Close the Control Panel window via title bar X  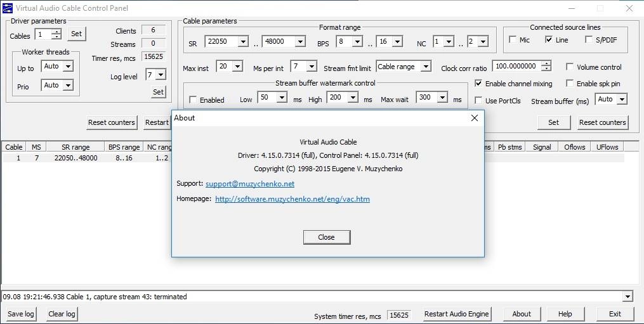pyautogui.click(x=629, y=8)
